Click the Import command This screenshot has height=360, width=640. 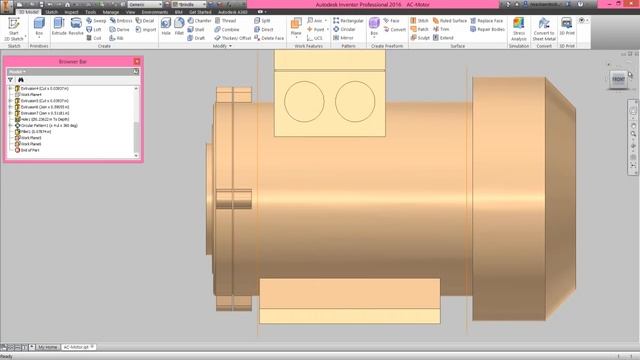[146, 29]
